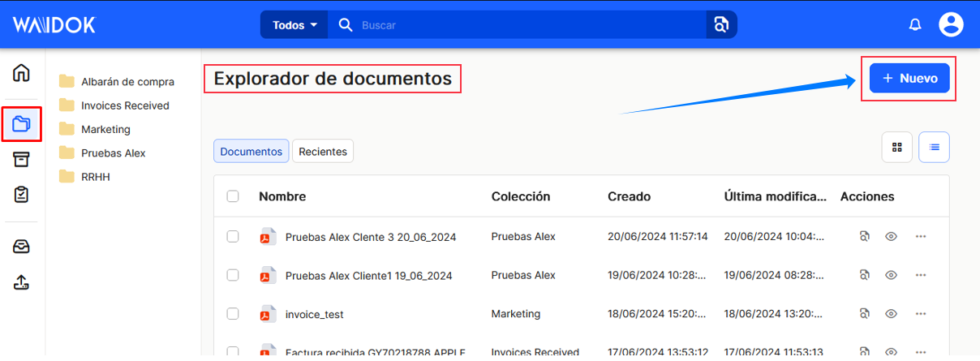
Task: Click search-in-document icon for Pruebas Alex Cliente1
Action: coord(865,275)
